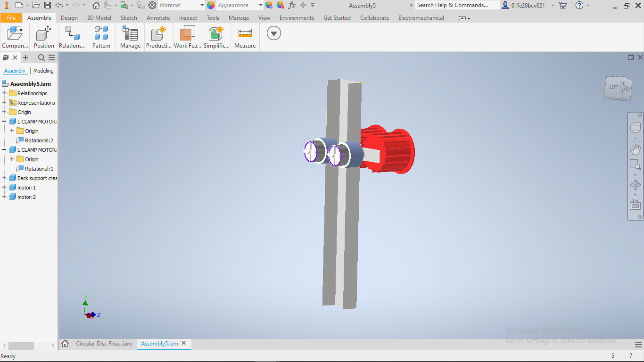The height and width of the screenshot is (362, 644).
Task: Open the Position panel tool
Action: pyautogui.click(x=44, y=37)
